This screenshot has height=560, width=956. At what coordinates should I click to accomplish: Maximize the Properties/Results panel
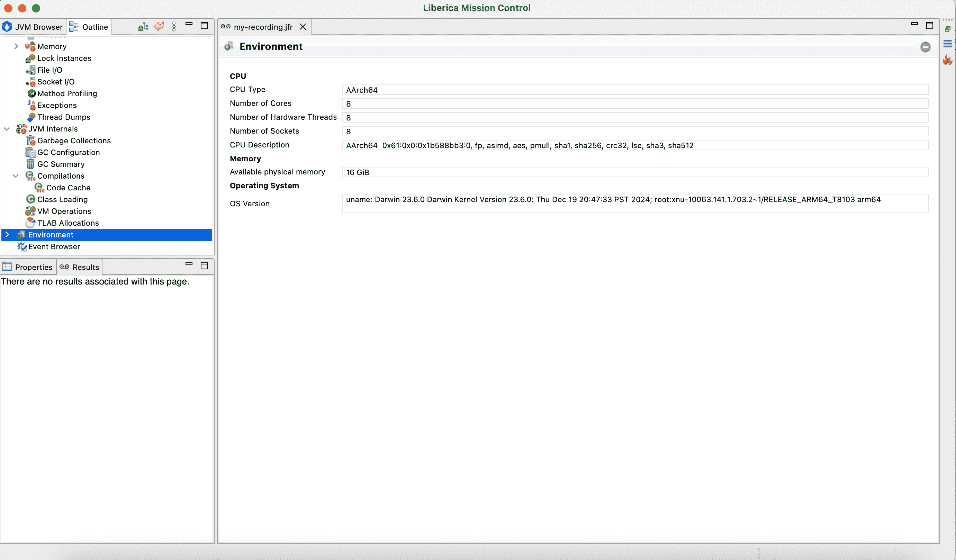pos(204,266)
